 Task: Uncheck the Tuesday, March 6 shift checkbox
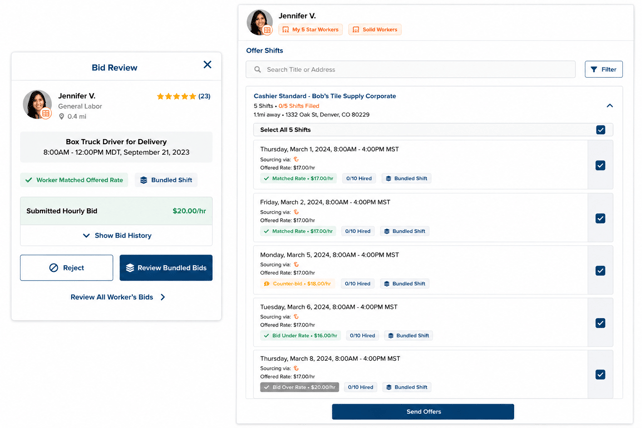(x=600, y=323)
